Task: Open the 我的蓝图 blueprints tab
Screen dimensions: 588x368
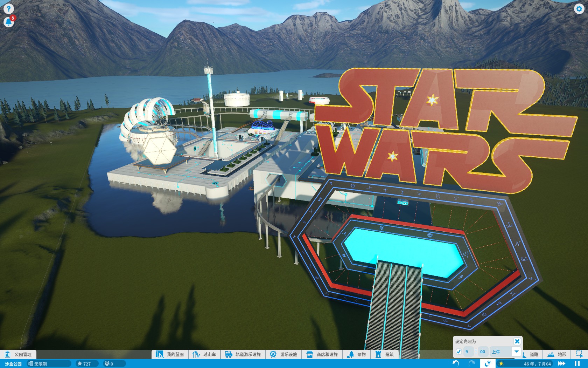Action: click(170, 354)
